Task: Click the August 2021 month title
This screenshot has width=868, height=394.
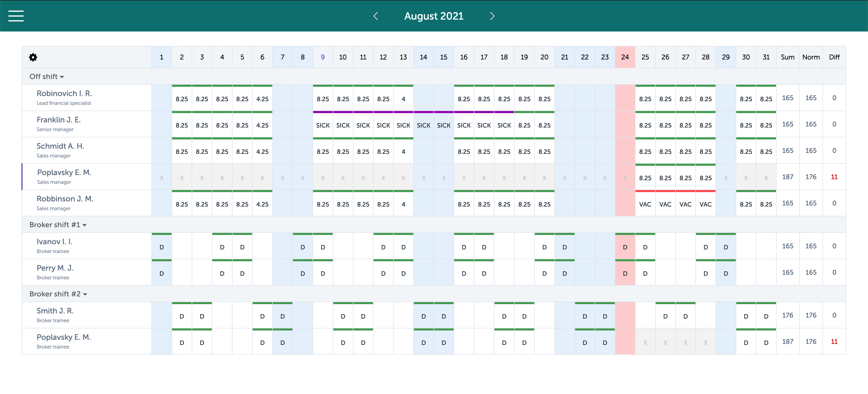Action: point(434,16)
